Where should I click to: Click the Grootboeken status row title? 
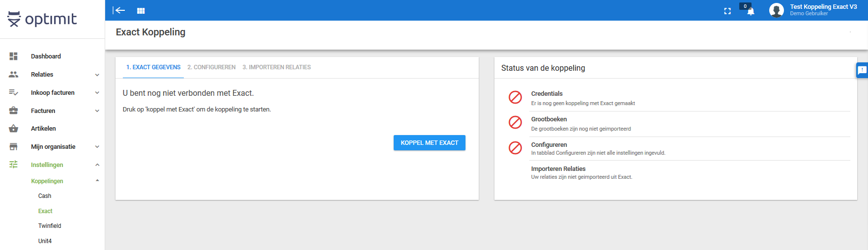pos(549,119)
